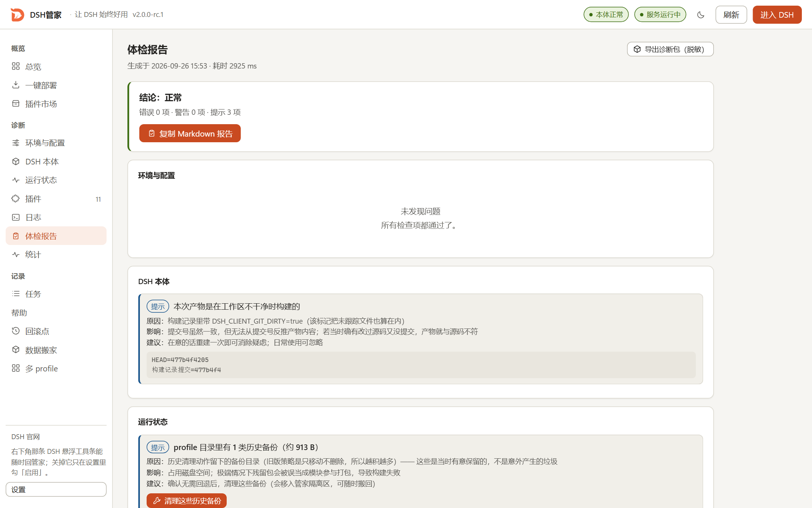The height and width of the screenshot is (508, 812).
Task: Click 日志 terminal icon
Action: click(x=16, y=217)
